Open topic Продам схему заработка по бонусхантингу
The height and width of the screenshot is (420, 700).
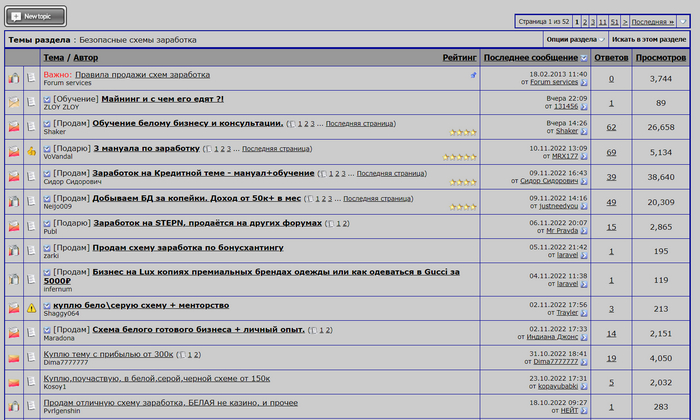[x=188, y=246]
